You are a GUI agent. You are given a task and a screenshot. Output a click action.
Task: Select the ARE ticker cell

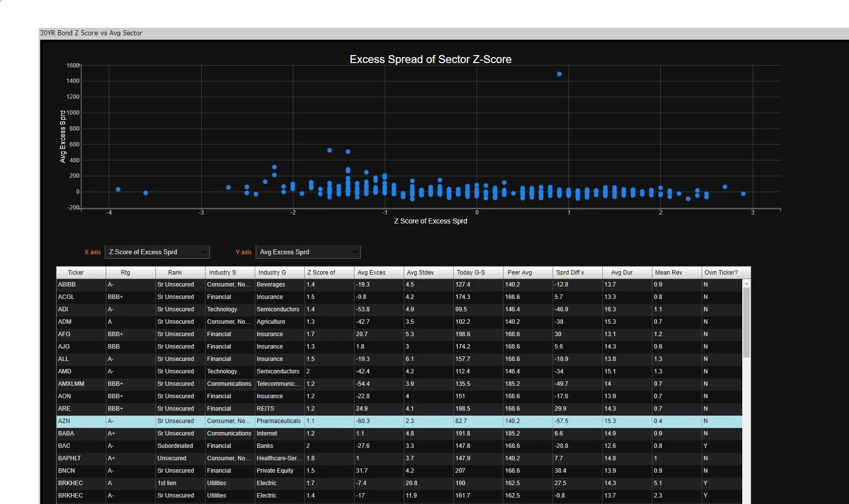(x=81, y=409)
